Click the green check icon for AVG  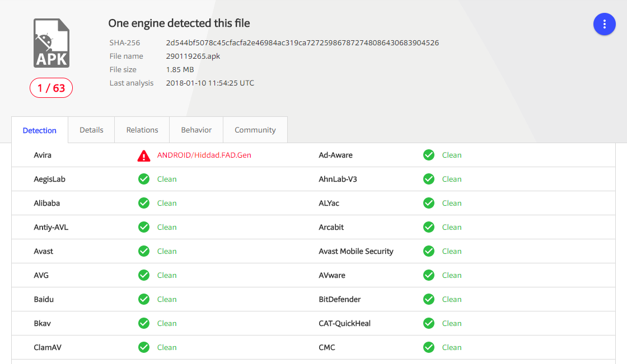coord(144,275)
